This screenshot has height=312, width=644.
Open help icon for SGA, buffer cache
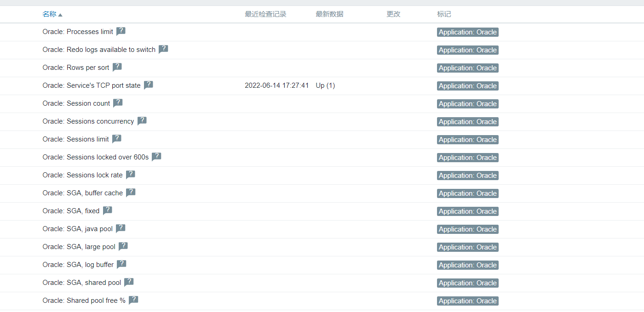pyautogui.click(x=131, y=193)
